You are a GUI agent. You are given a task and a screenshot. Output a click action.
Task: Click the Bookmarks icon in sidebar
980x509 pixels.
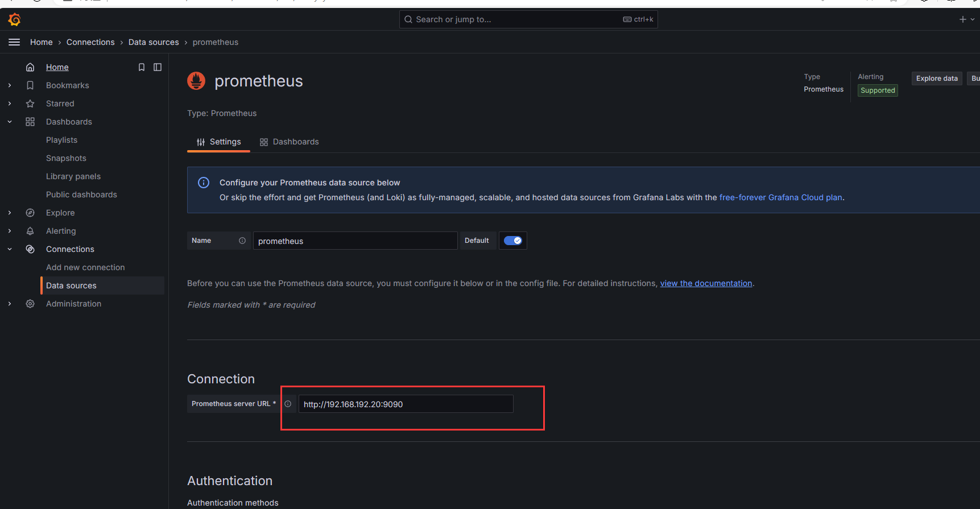click(30, 85)
